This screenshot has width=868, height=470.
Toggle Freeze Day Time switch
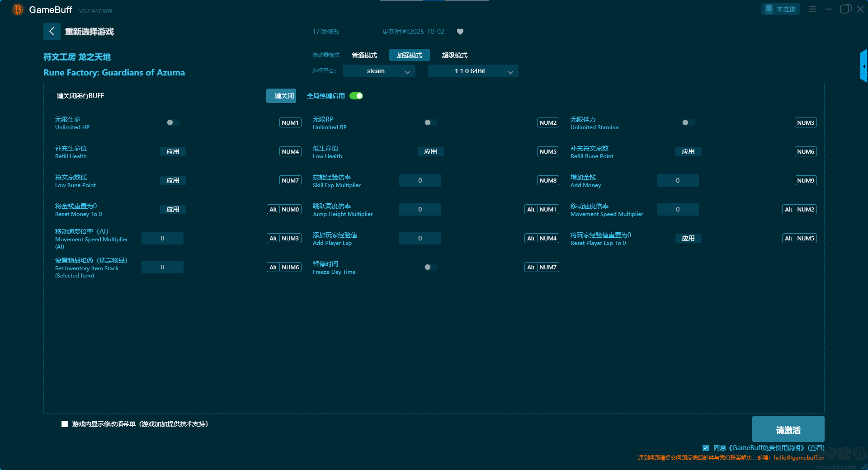pos(430,267)
